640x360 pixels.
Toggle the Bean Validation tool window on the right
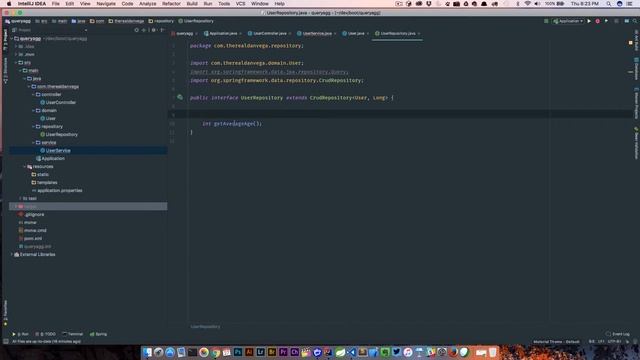[636, 142]
